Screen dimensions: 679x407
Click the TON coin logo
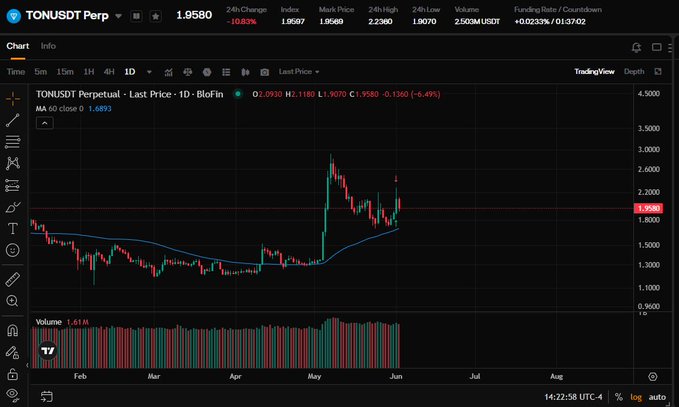tap(13, 16)
